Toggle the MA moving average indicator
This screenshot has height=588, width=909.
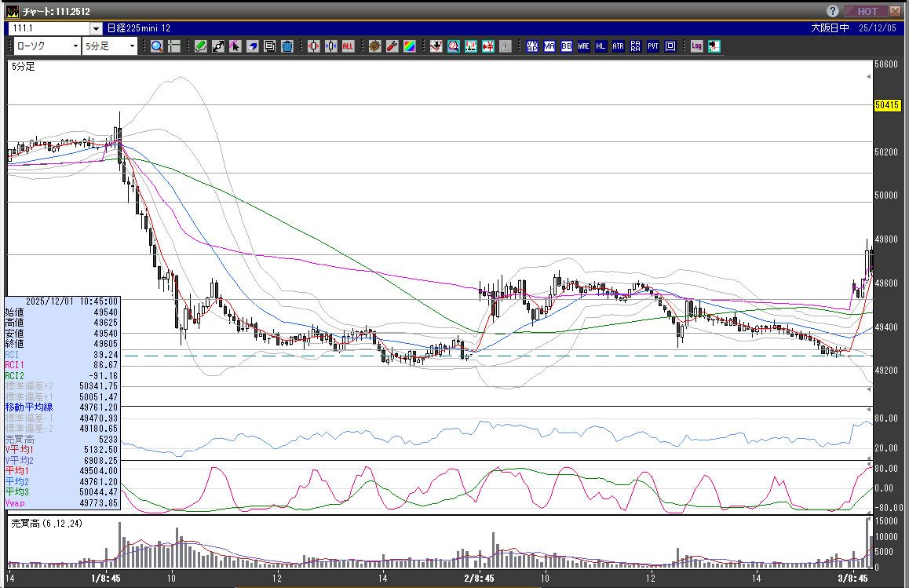(549, 46)
